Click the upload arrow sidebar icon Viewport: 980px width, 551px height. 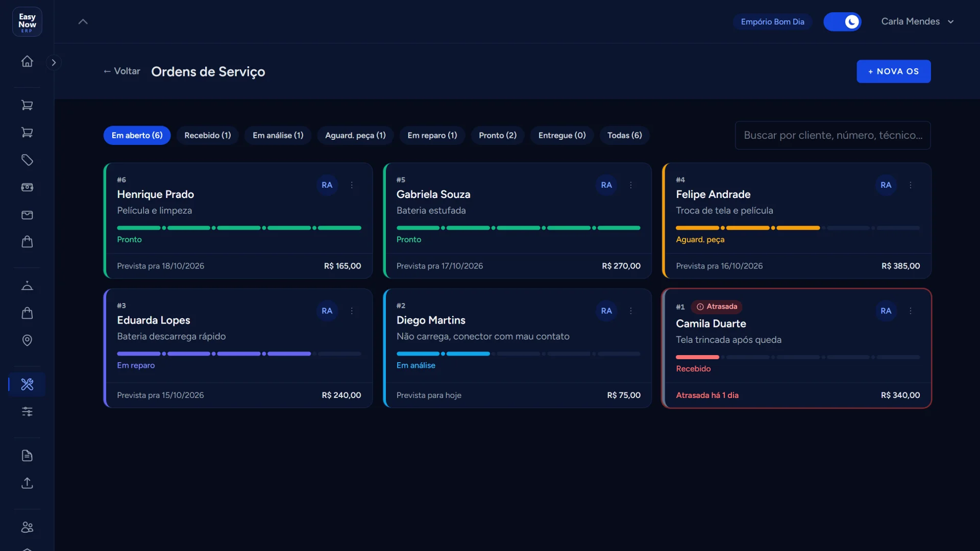click(x=27, y=483)
